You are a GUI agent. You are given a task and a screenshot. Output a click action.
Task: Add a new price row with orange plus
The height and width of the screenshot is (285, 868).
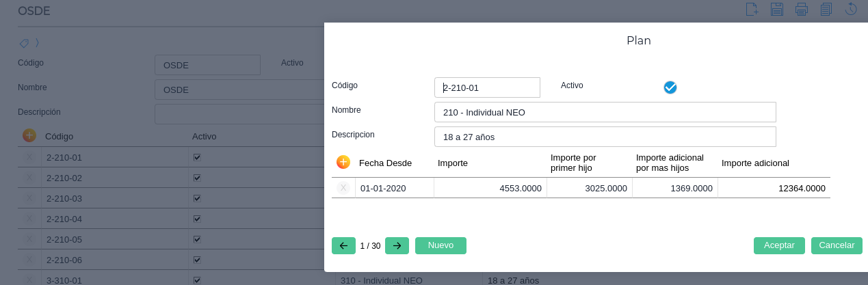click(343, 163)
